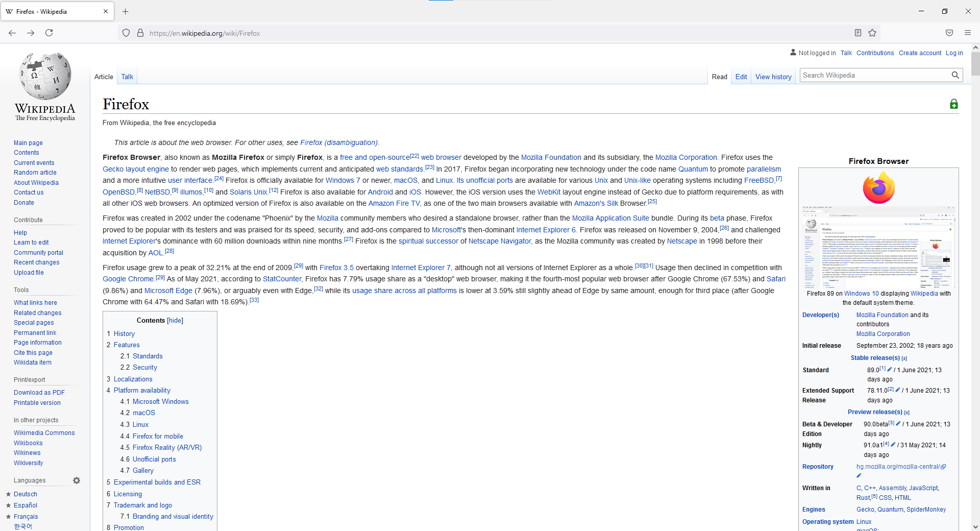Screen dimensions: 980x531
Task: Click the Log in link
Action: pos(954,53)
